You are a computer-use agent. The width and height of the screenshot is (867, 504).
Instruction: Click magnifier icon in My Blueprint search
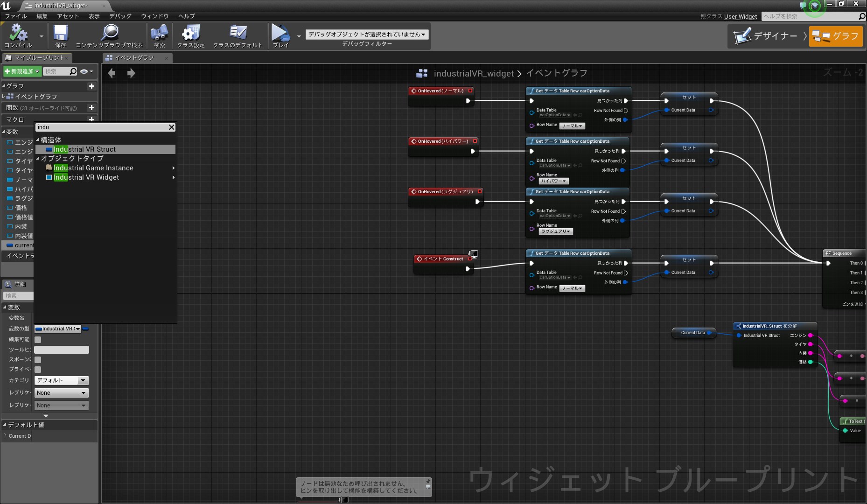73,71
